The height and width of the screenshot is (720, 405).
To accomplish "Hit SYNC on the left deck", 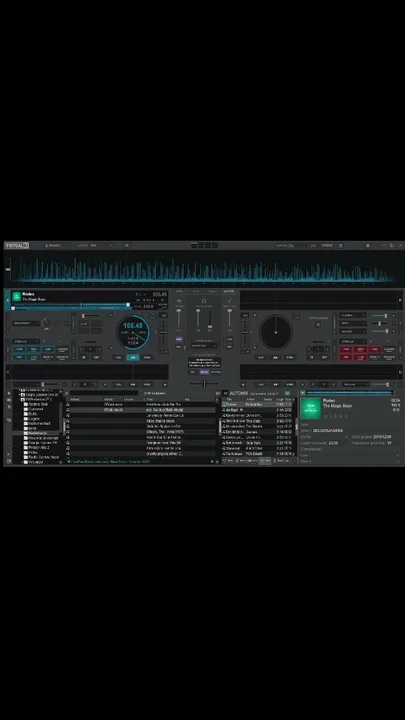I will click(x=147, y=357).
